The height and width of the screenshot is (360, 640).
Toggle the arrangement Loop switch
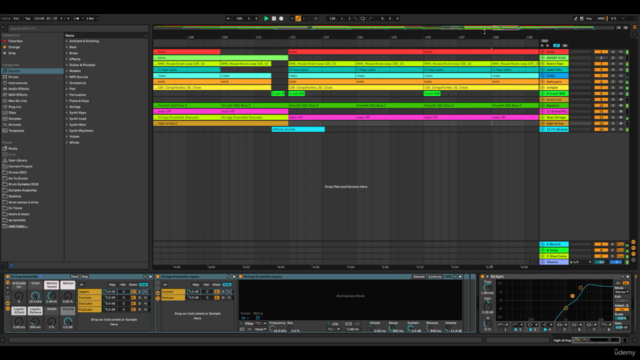pyautogui.click(x=362, y=18)
